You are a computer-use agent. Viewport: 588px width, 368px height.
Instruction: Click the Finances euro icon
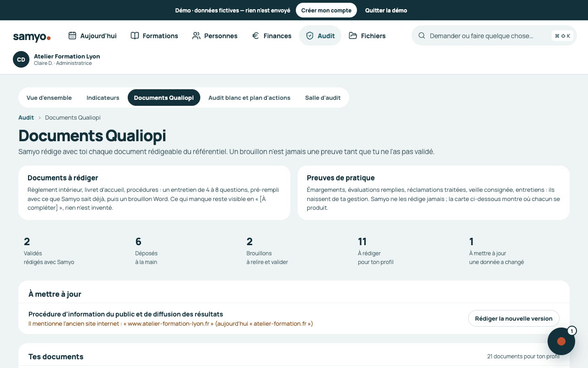click(255, 35)
